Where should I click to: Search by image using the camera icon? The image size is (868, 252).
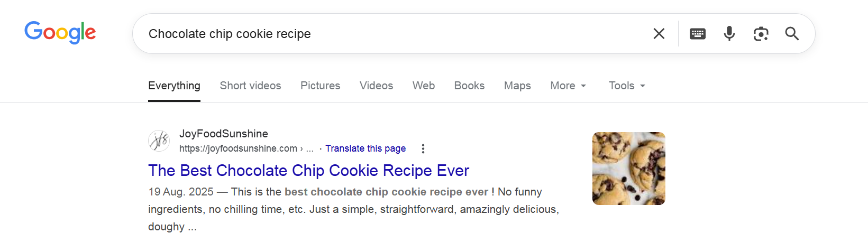pos(761,34)
